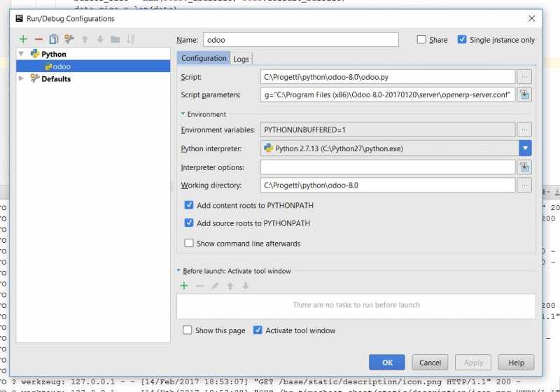Image resolution: width=560 pixels, height=392 pixels.
Task: Click into the Working directory field
Action: coord(388,185)
